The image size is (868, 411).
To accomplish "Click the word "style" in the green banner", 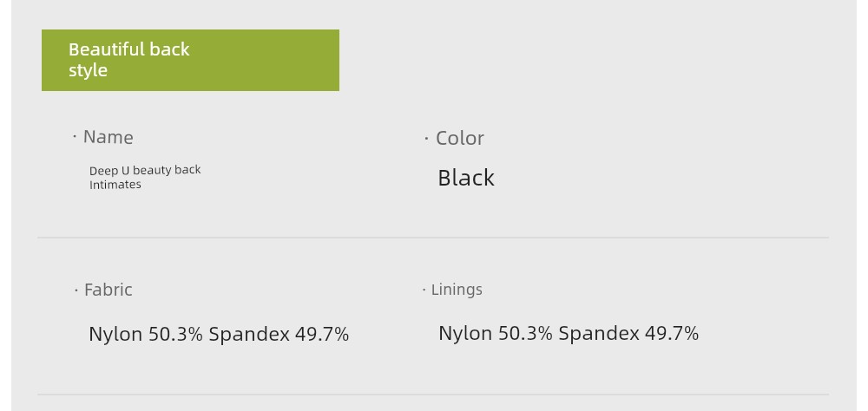I will (88, 70).
